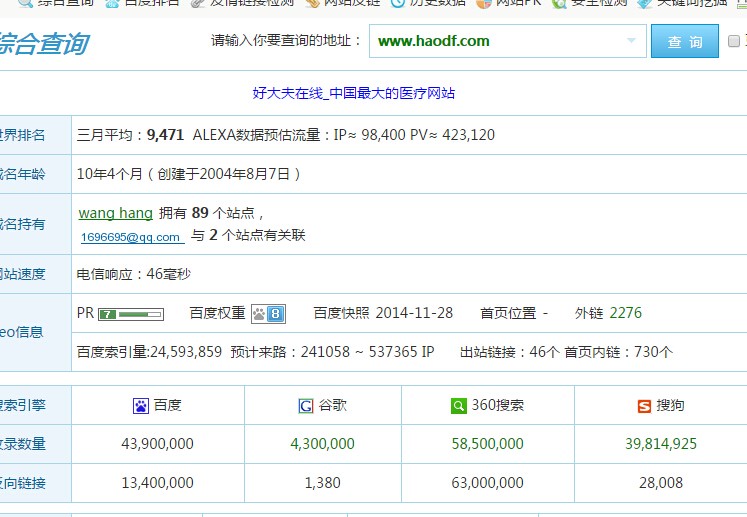The width and height of the screenshot is (747, 517).
Task: Select the three-month average rank 9,471
Action: pyautogui.click(x=165, y=135)
